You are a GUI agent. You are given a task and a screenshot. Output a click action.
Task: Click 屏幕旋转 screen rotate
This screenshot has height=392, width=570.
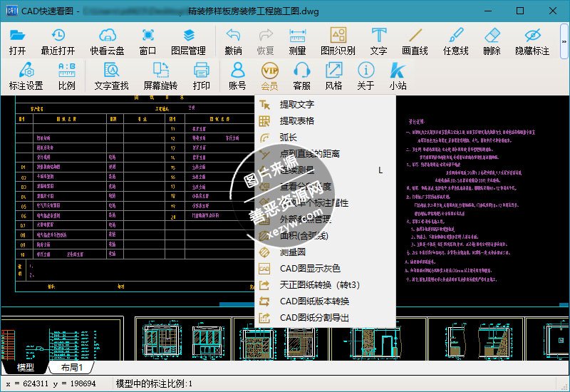160,76
